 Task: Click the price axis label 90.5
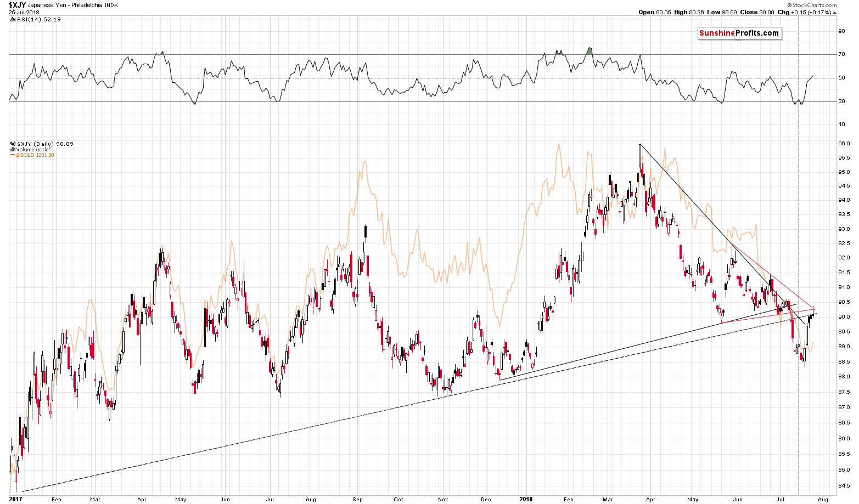[844, 302]
